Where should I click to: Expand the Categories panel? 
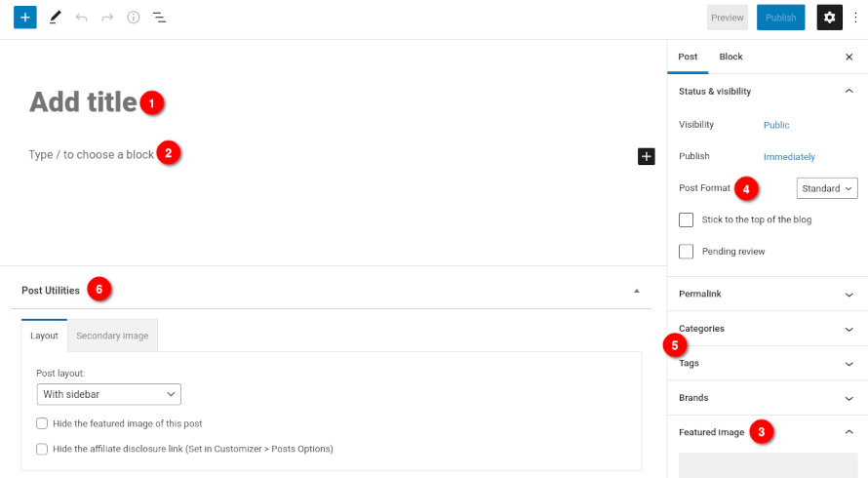(x=768, y=329)
